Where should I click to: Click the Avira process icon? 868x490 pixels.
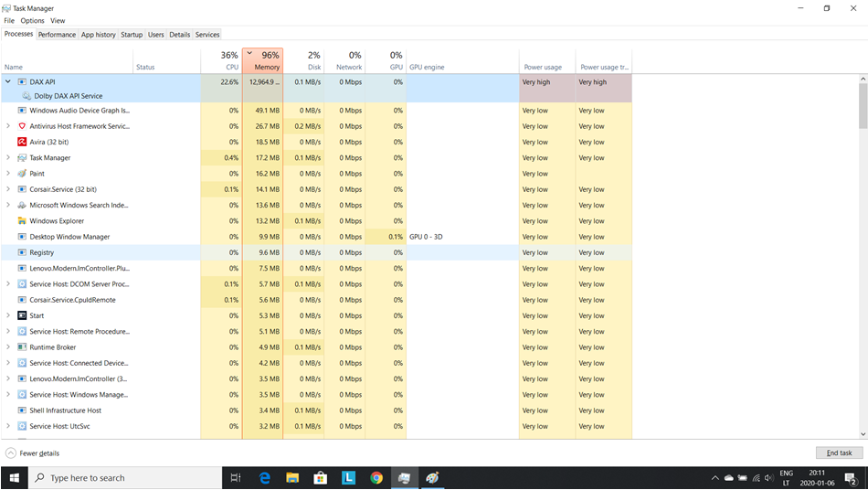tap(22, 142)
